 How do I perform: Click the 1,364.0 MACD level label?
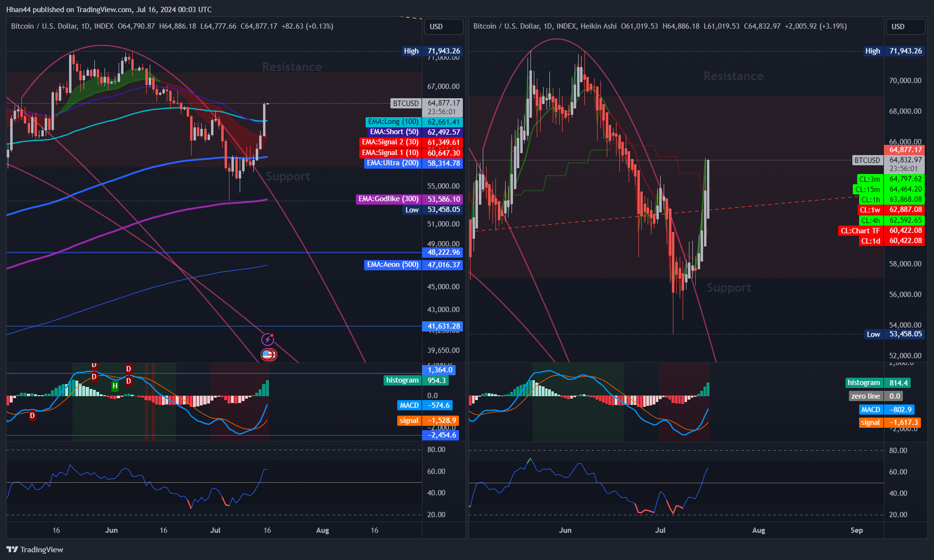(x=440, y=370)
